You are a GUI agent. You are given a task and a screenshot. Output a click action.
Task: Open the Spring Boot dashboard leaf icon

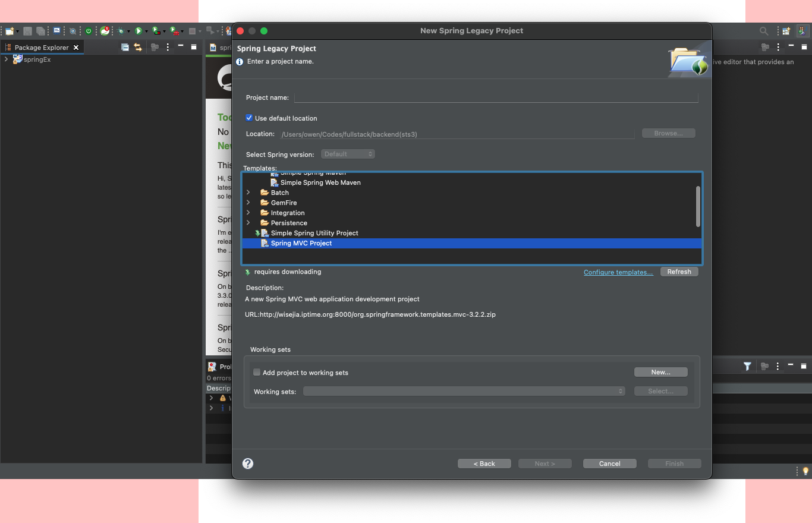[x=105, y=31]
